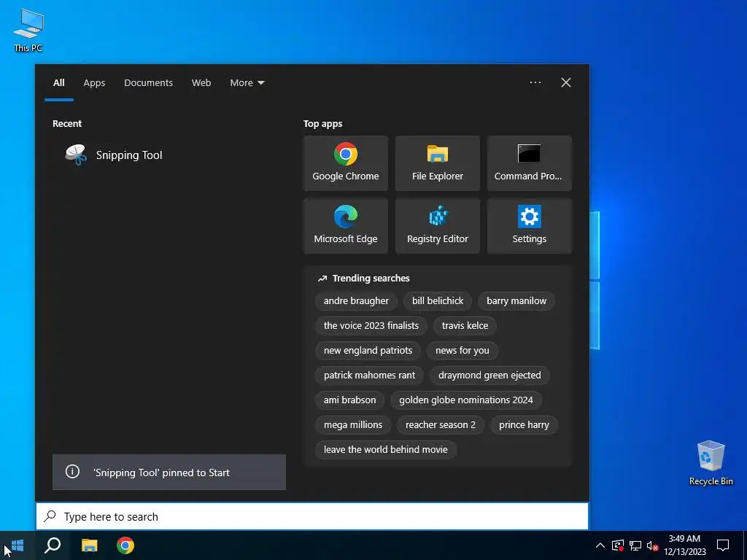Click the muted volume tray icon
The height and width of the screenshot is (560, 747).
(x=652, y=545)
